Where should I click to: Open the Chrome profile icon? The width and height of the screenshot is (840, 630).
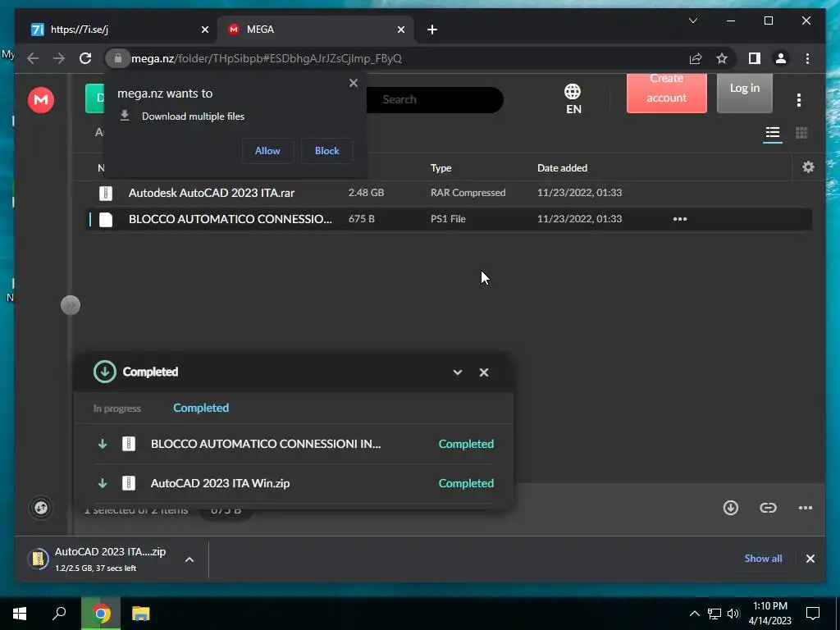(x=781, y=58)
